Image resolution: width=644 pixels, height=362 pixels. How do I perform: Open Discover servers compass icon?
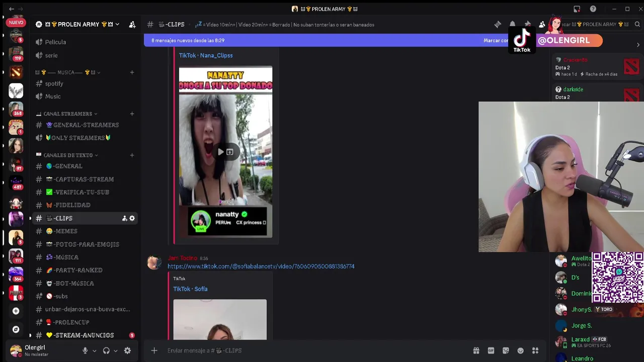[16, 329]
